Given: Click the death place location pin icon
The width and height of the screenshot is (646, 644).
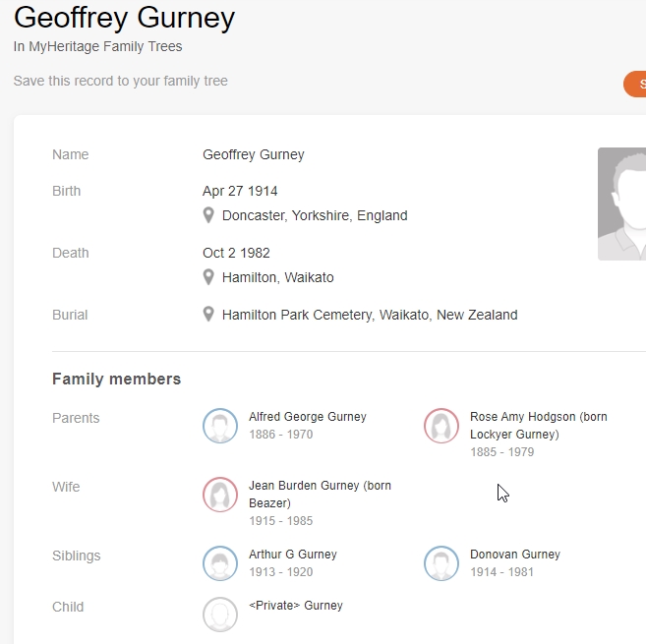Looking at the screenshot, I should (x=208, y=277).
